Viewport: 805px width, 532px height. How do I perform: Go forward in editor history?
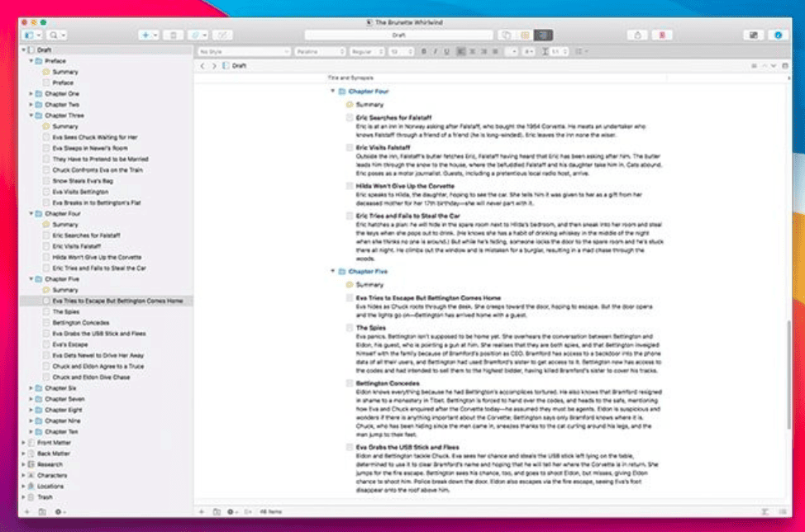point(214,65)
